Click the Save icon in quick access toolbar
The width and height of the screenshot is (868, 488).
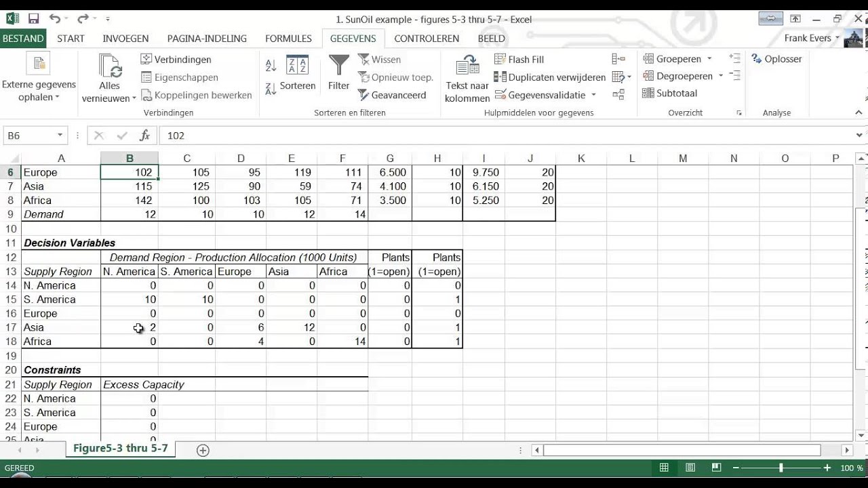33,19
